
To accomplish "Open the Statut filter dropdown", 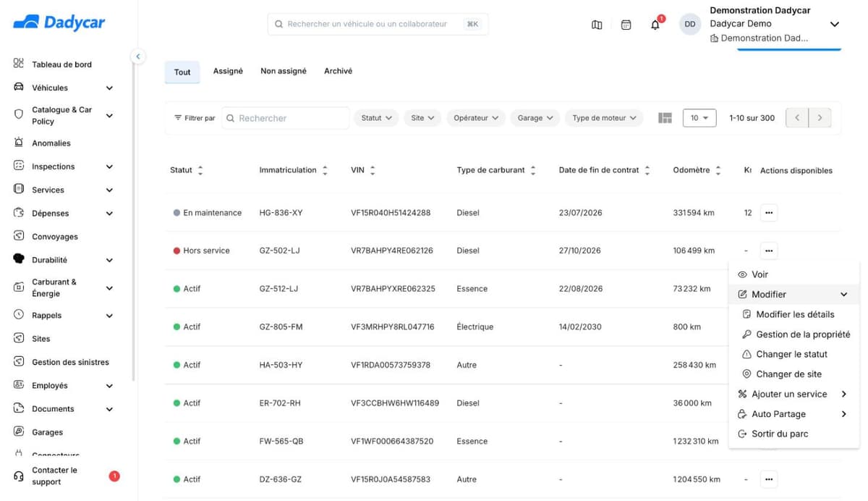I will click(x=376, y=118).
